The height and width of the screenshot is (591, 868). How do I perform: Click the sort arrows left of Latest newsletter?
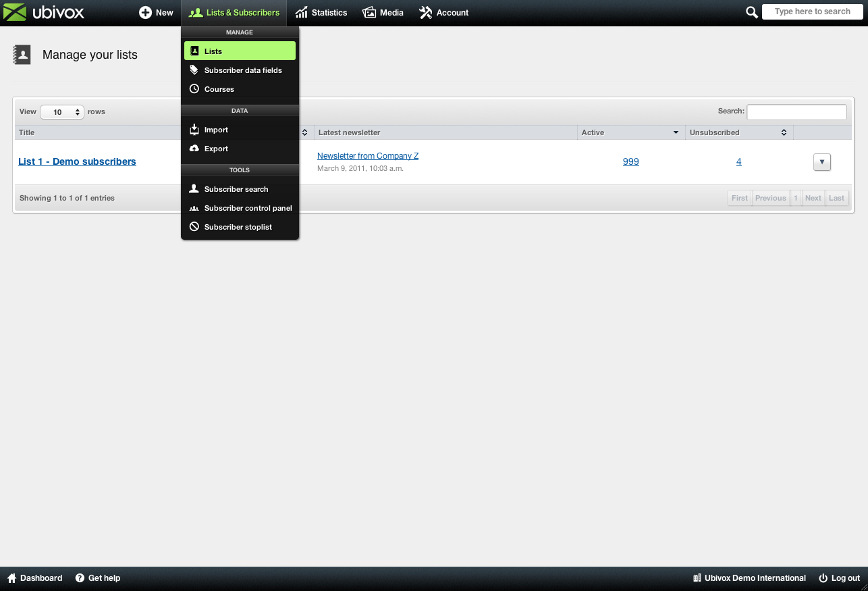click(x=305, y=132)
